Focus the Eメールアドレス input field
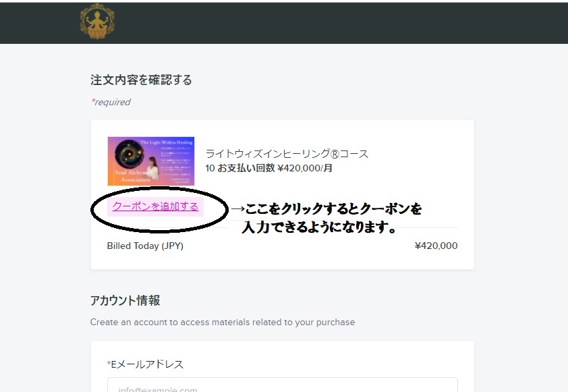The height and width of the screenshot is (392, 568). pyautogui.click(x=283, y=385)
